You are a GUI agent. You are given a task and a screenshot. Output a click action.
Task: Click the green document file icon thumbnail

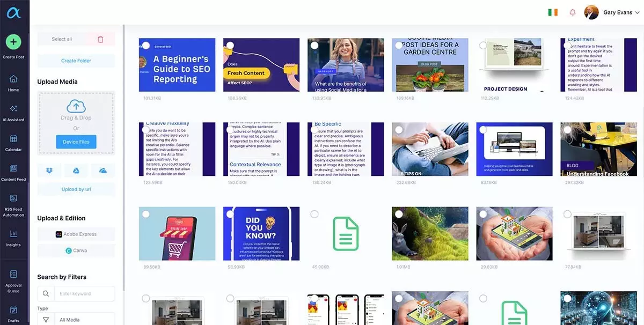pos(346,233)
